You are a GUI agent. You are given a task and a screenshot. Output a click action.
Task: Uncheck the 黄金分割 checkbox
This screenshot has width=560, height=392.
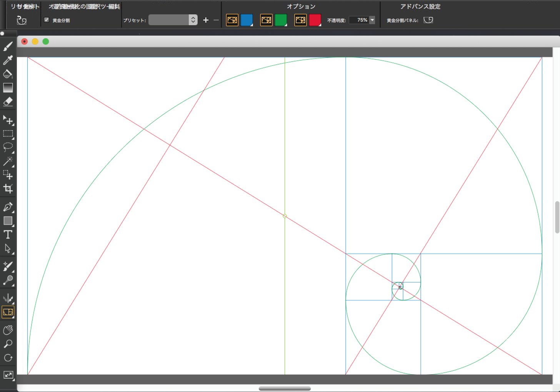tap(47, 20)
